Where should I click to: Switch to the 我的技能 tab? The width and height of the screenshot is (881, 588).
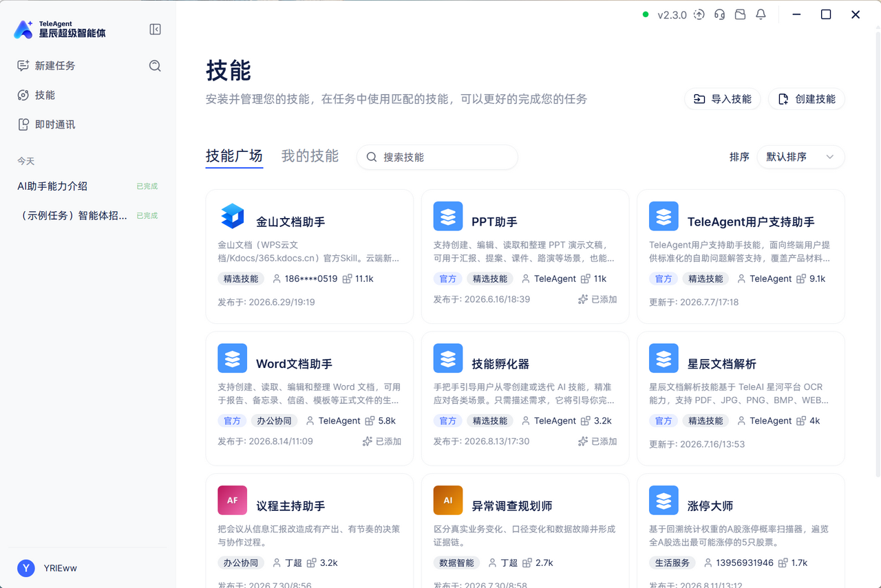pyautogui.click(x=310, y=156)
